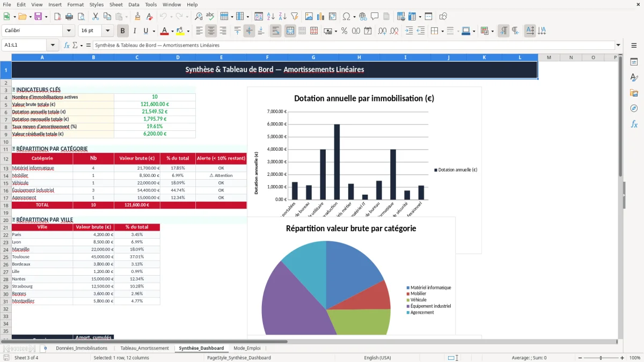Image resolution: width=644 pixels, height=362 pixels.
Task: Enable center horizontal alignment
Action: 211,31
